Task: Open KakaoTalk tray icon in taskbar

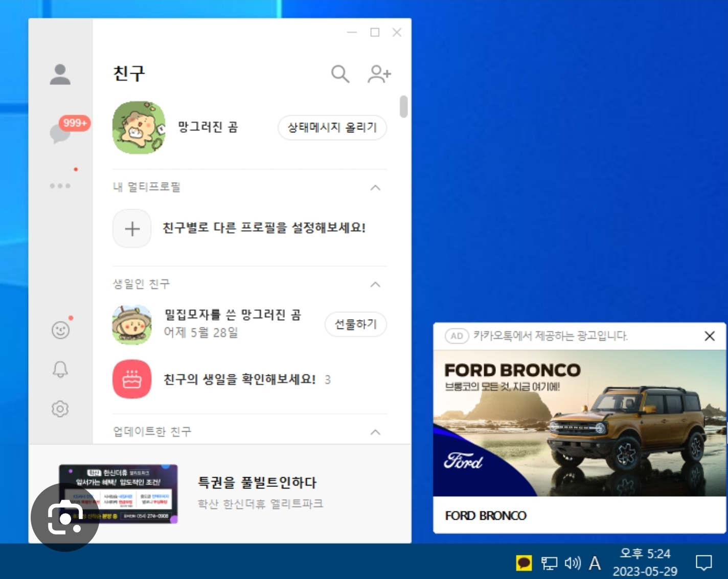Action: (524, 563)
